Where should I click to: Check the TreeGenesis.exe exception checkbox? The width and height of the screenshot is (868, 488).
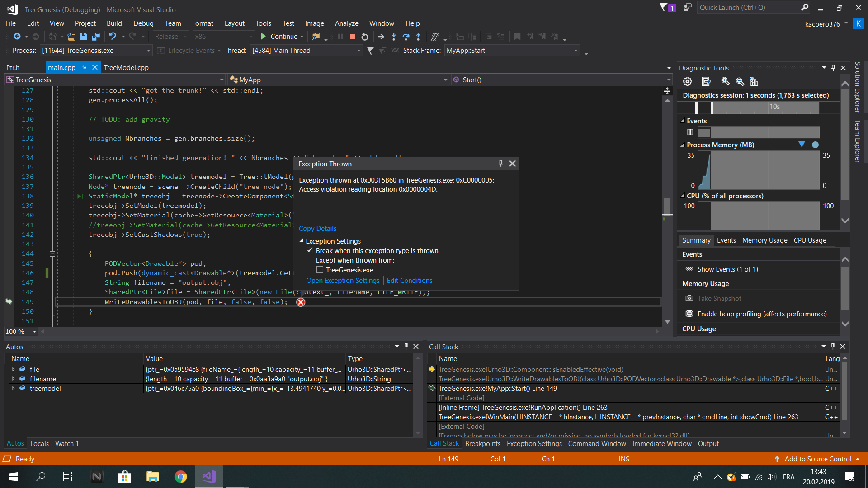pyautogui.click(x=320, y=270)
